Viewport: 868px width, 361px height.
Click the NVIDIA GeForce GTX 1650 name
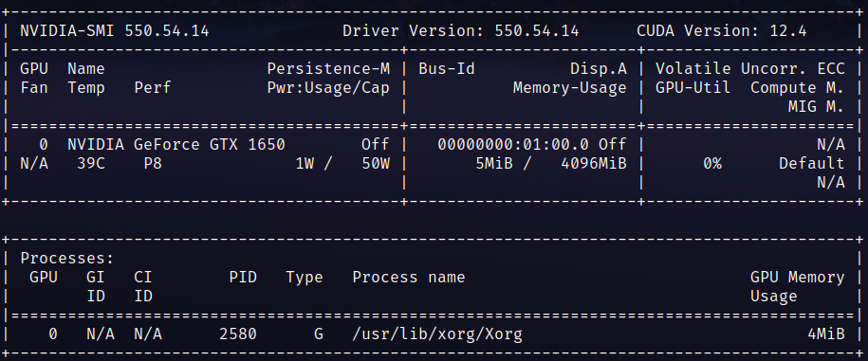(x=176, y=145)
